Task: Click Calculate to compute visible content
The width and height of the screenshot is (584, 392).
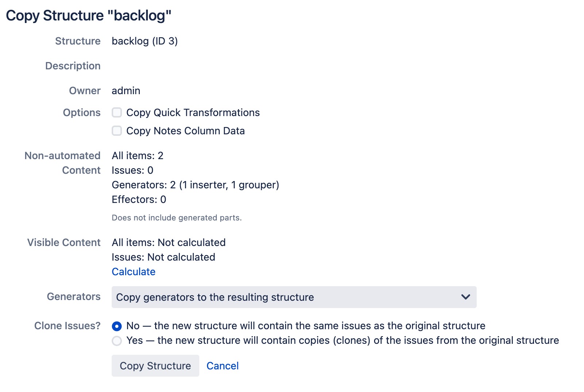Action: pos(133,272)
